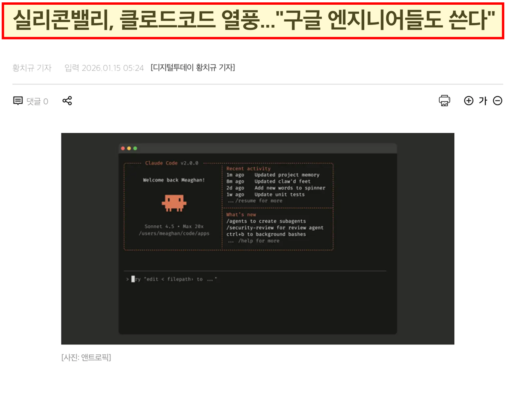Click the byline [디지털투데이 황치규 기자]

(x=193, y=67)
